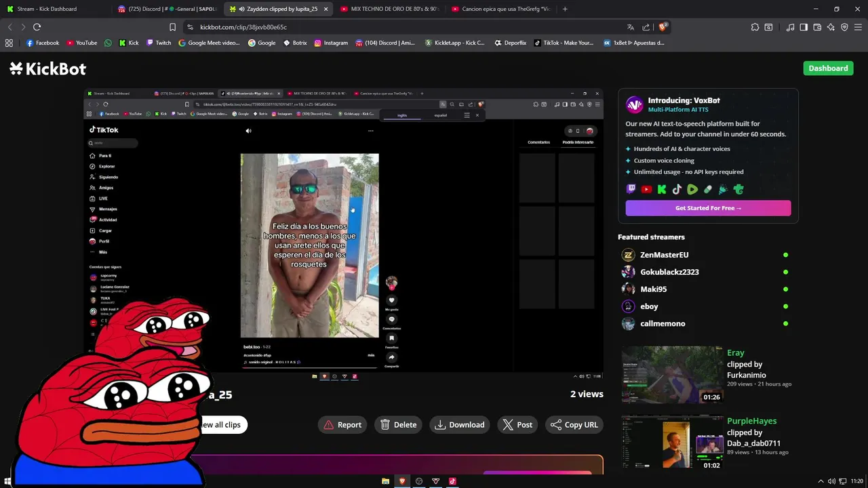Open PurpleHayes clip title link

(751, 421)
